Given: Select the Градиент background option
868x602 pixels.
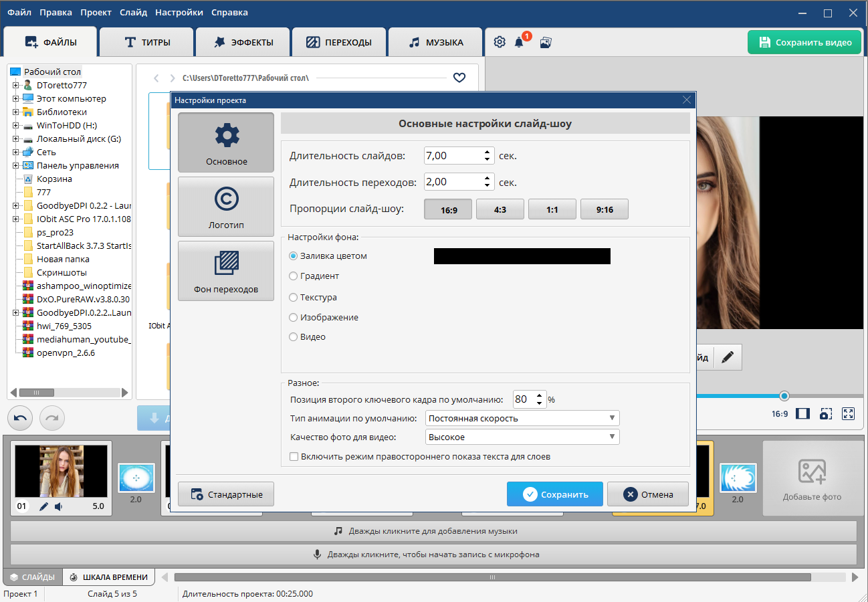Looking at the screenshot, I should pos(293,276).
